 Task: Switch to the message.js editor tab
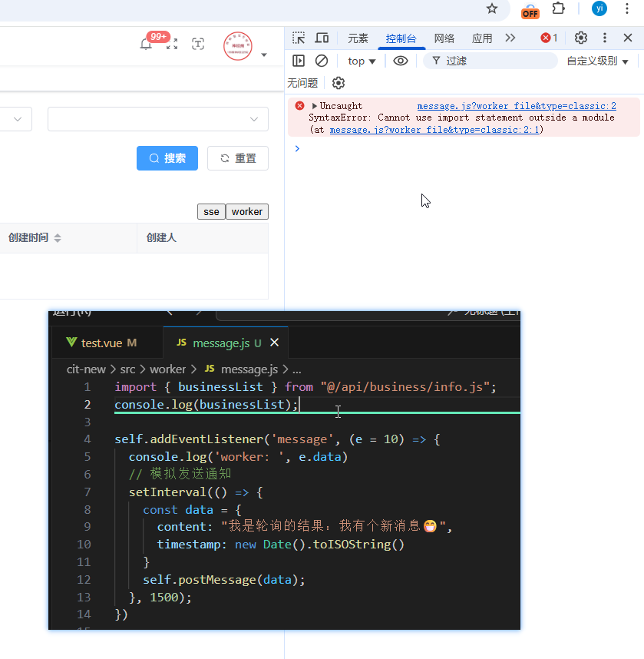[x=223, y=342]
